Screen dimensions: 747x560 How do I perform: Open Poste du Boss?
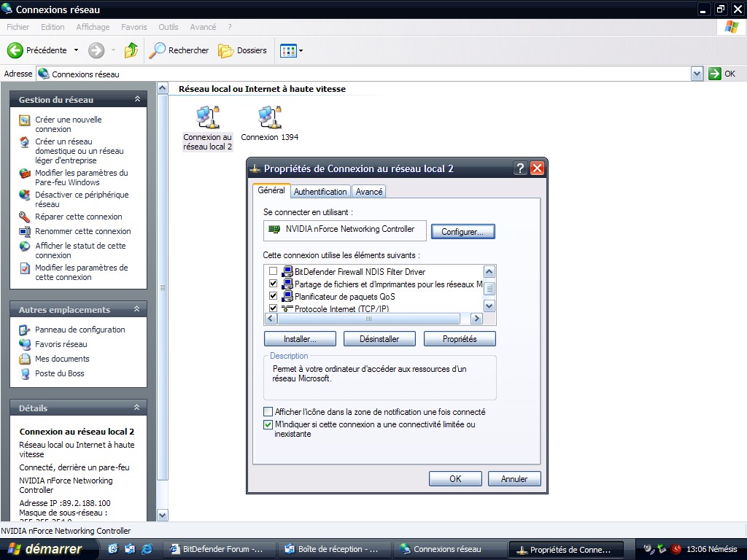60,374
